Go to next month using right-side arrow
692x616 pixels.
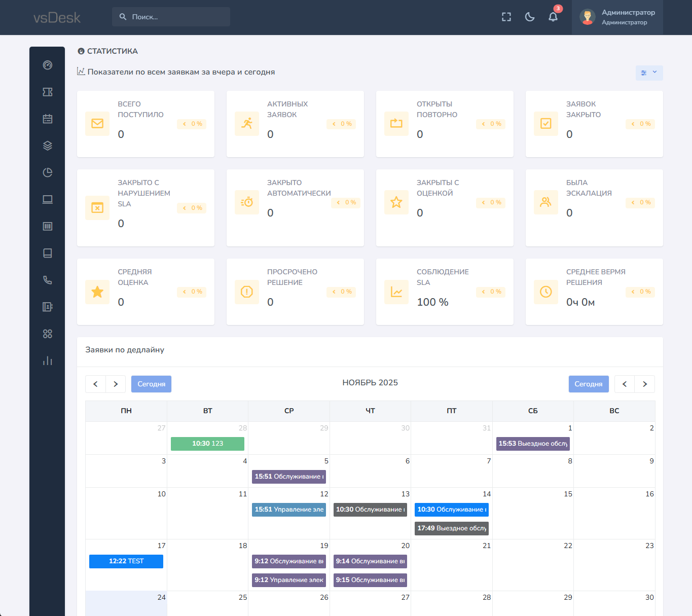point(644,384)
